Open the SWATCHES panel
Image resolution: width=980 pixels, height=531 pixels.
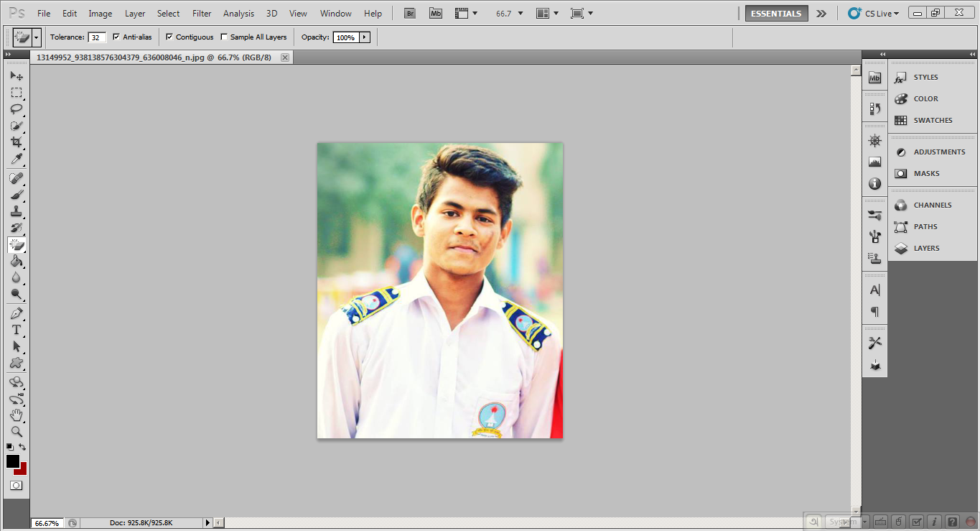[932, 120]
